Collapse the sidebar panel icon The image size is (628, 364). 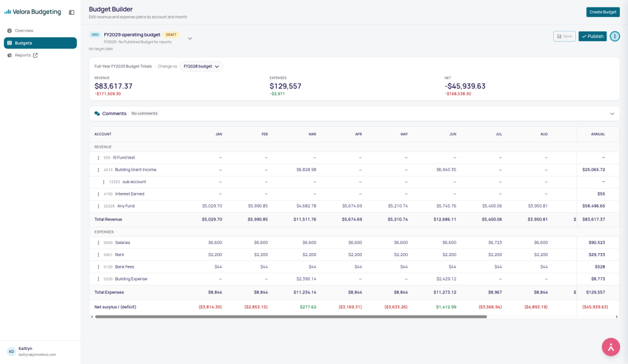coord(72,12)
